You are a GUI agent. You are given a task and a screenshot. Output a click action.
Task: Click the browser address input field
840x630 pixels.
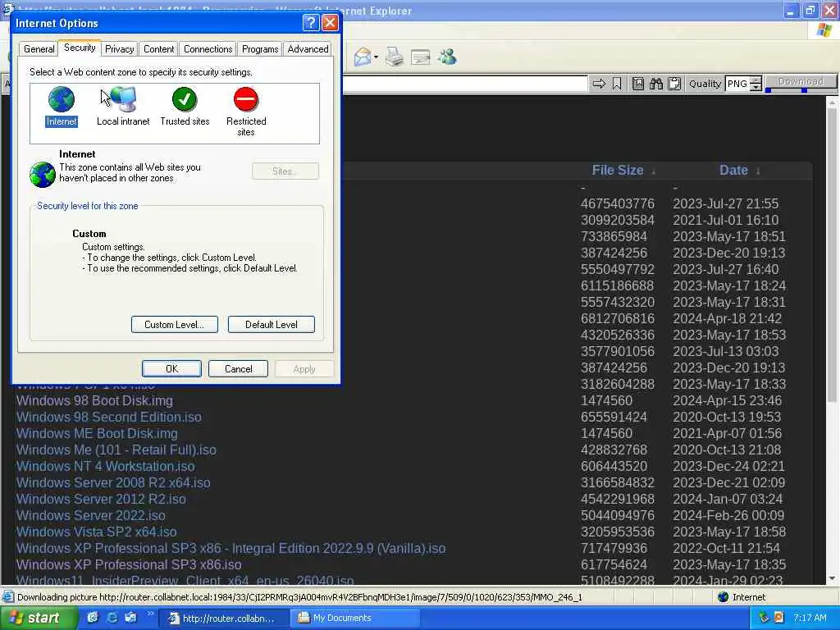465,84
